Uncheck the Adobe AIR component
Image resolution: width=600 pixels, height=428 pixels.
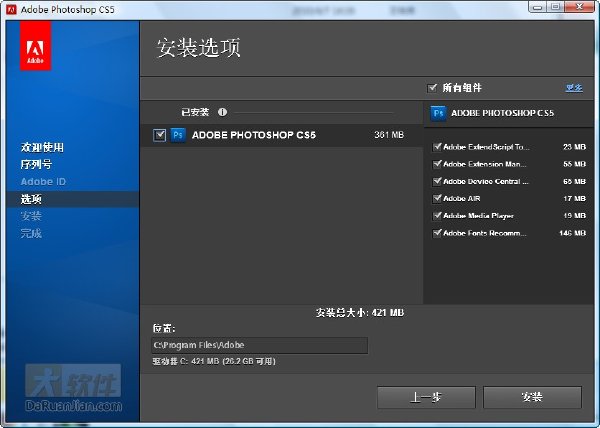click(437, 199)
